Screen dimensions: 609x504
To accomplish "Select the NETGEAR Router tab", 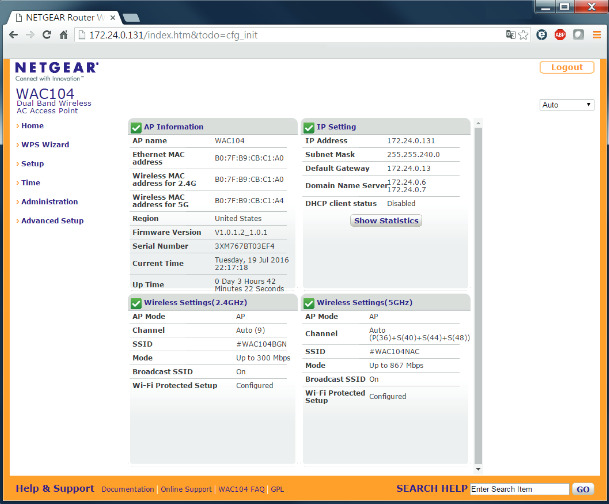I will pyautogui.click(x=64, y=18).
